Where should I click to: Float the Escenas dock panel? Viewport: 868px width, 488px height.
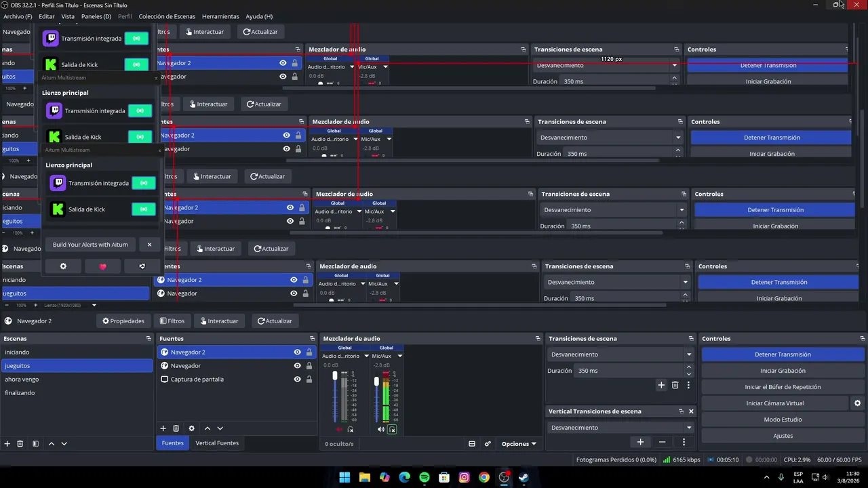(x=149, y=338)
